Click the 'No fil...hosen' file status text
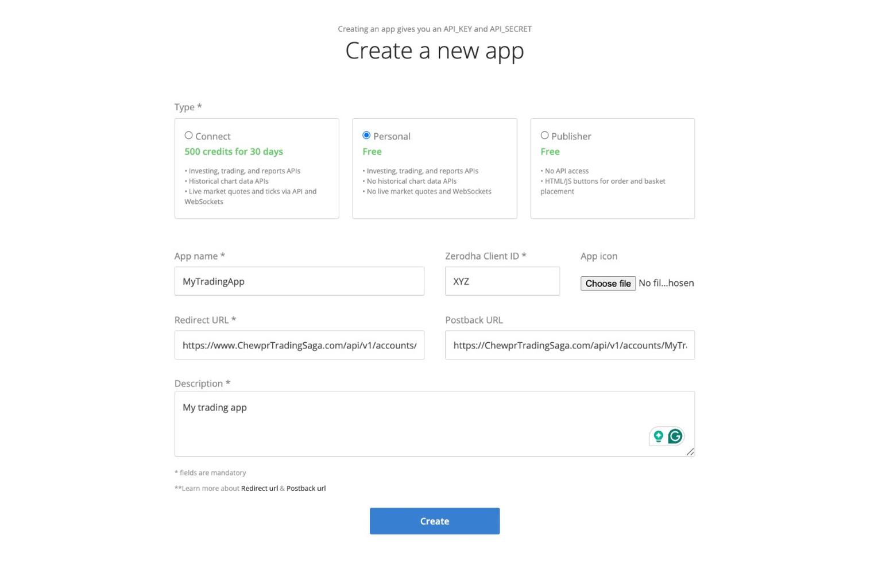This screenshot has height=588, width=882. pyautogui.click(x=666, y=283)
